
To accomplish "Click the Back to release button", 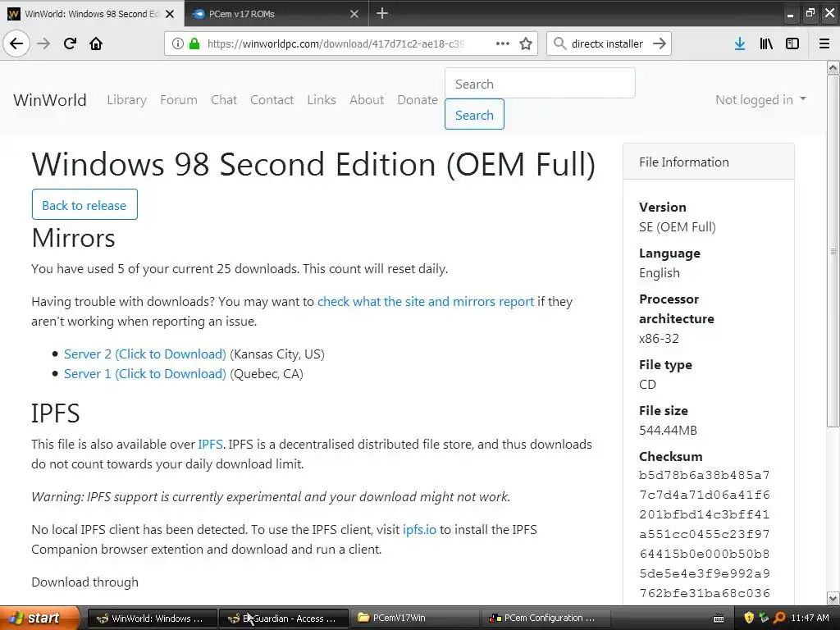I will [x=84, y=204].
